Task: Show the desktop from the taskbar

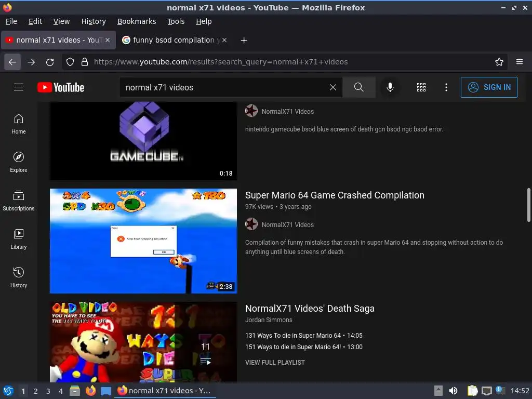Action: click(106, 391)
